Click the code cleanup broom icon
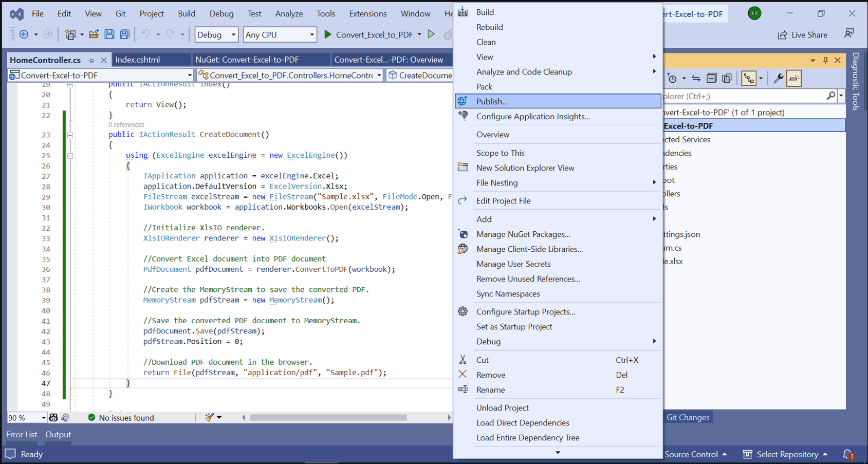The image size is (868, 464). coord(210,418)
